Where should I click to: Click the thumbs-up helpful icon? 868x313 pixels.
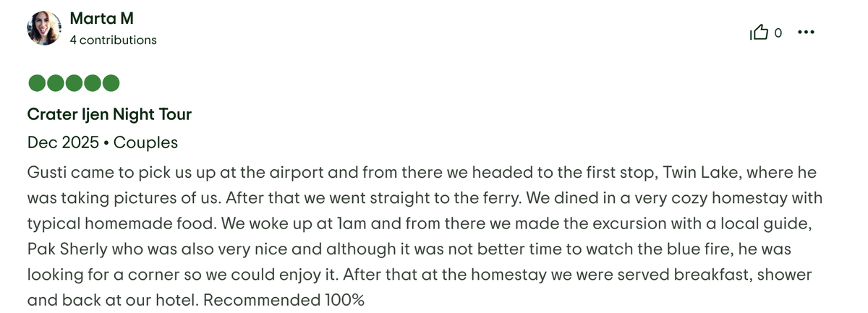tap(759, 33)
